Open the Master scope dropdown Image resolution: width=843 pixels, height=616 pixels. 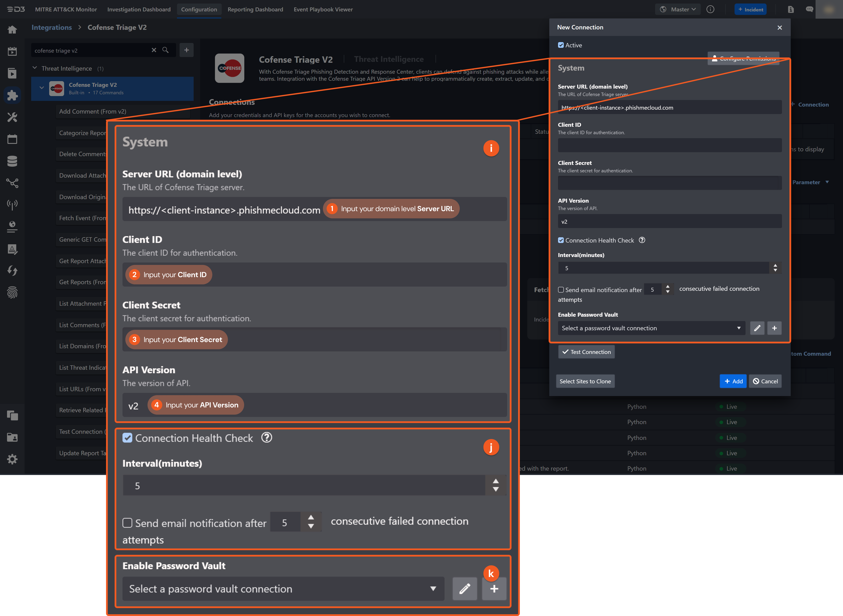pyautogui.click(x=678, y=9)
